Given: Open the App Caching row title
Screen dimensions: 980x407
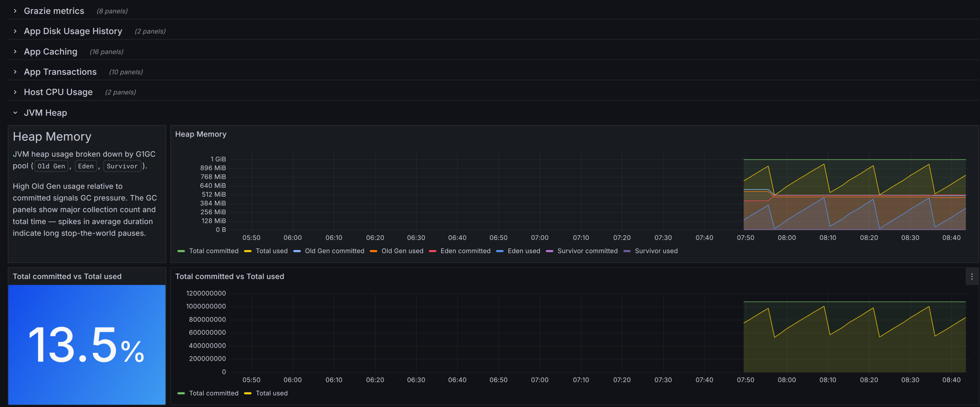Looking at the screenshot, I should click(x=51, y=52).
